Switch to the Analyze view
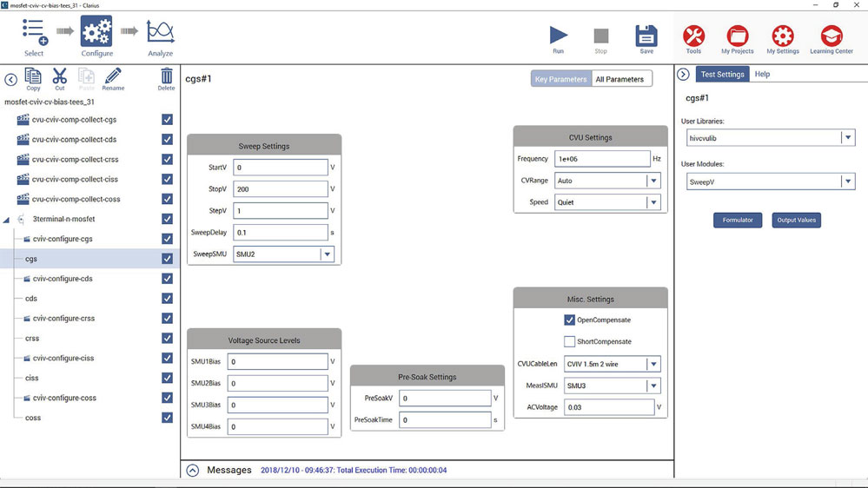This screenshot has height=488, width=868. [x=160, y=35]
